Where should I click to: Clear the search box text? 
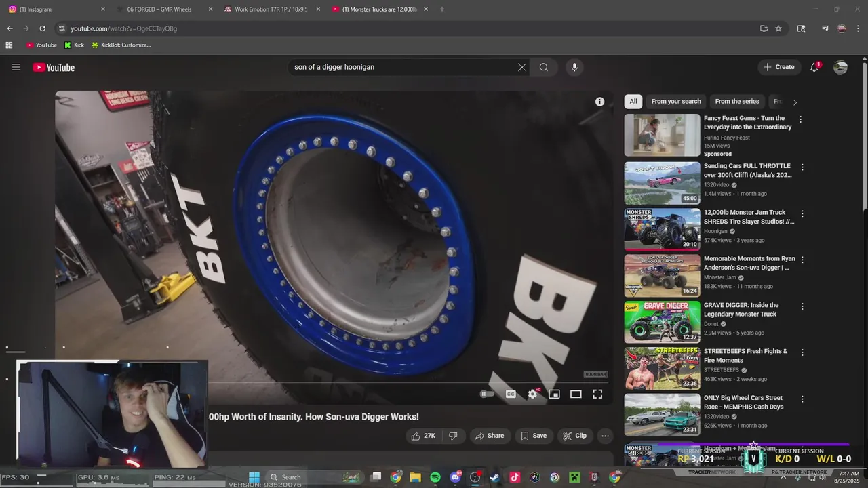tap(522, 67)
